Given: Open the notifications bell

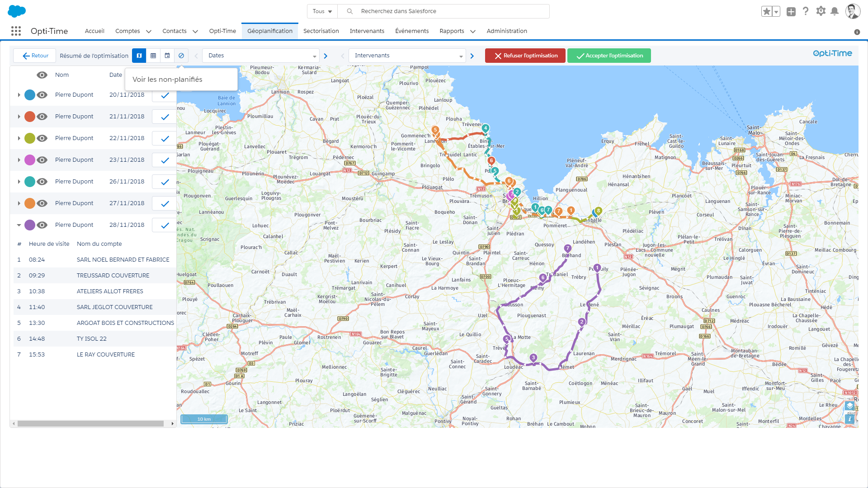Looking at the screenshot, I should (x=835, y=11).
